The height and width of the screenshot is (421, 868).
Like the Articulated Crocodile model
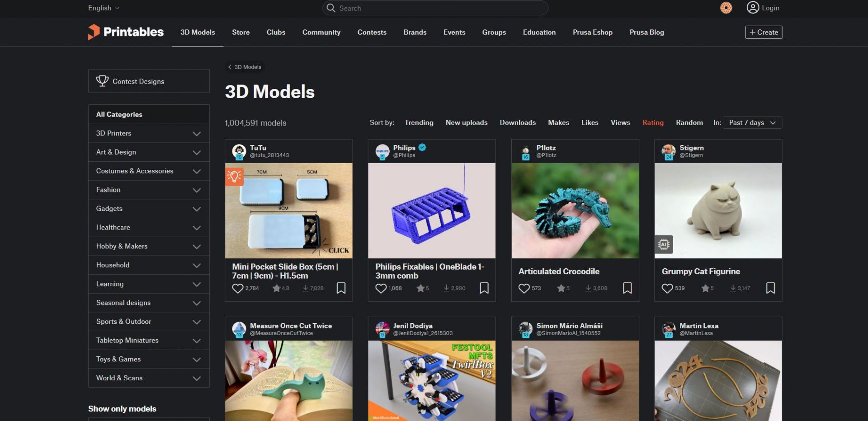524,288
